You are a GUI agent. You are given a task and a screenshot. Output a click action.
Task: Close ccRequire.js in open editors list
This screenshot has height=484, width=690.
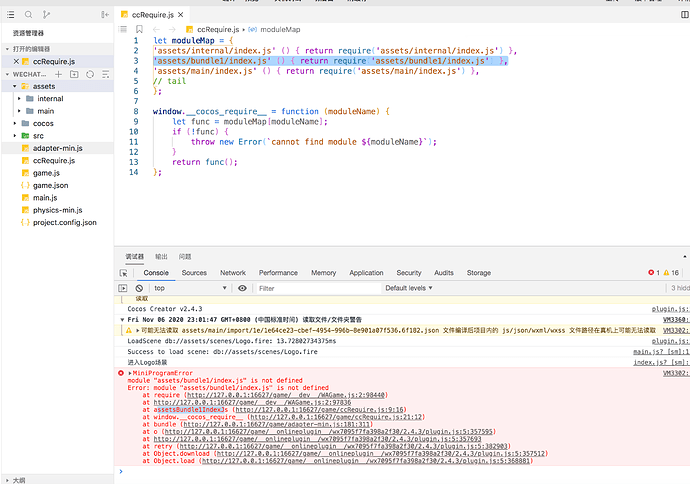[16, 62]
